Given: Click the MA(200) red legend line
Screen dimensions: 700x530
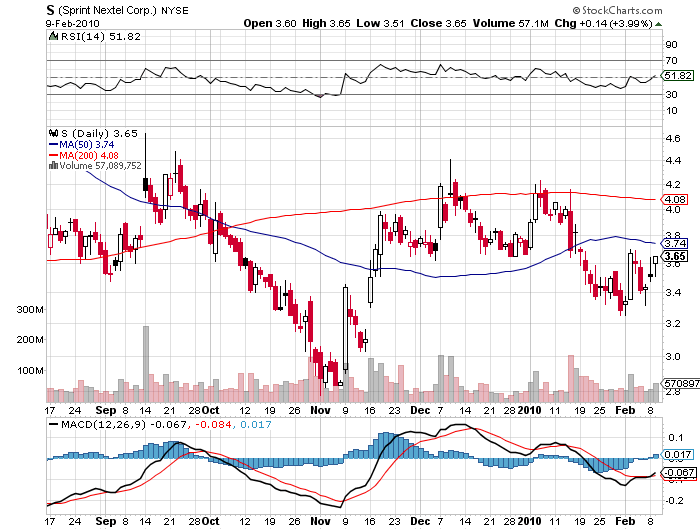Looking at the screenshot, I should pyautogui.click(x=54, y=155).
